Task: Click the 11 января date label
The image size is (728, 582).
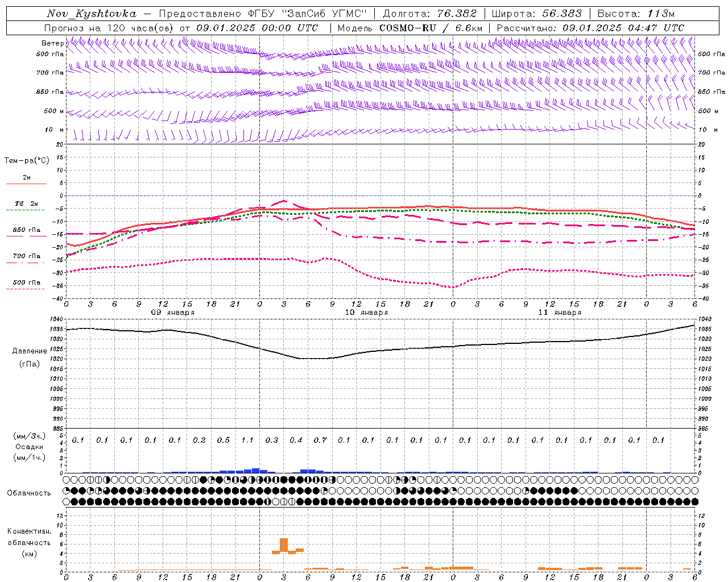Action: (x=559, y=313)
